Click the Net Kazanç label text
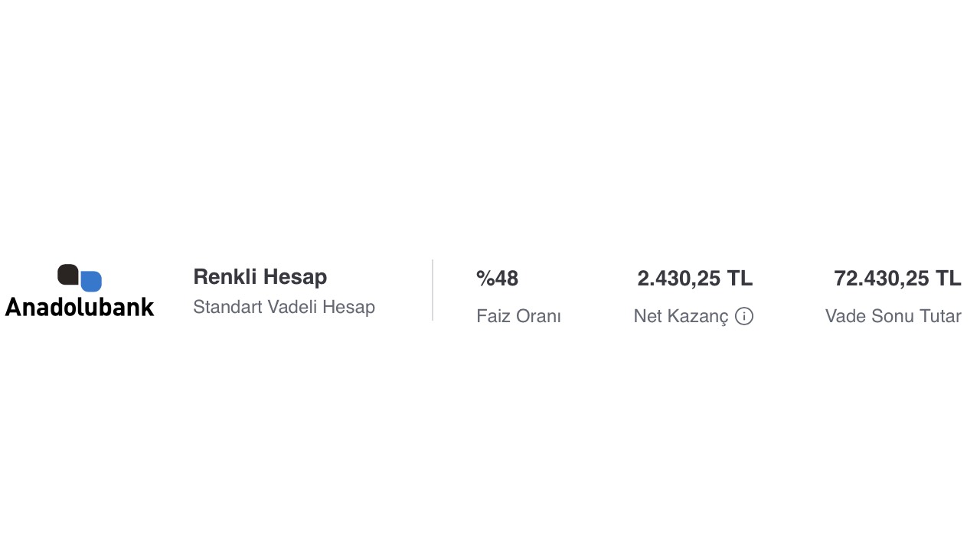Image resolution: width=980 pixels, height=551 pixels. (x=681, y=316)
